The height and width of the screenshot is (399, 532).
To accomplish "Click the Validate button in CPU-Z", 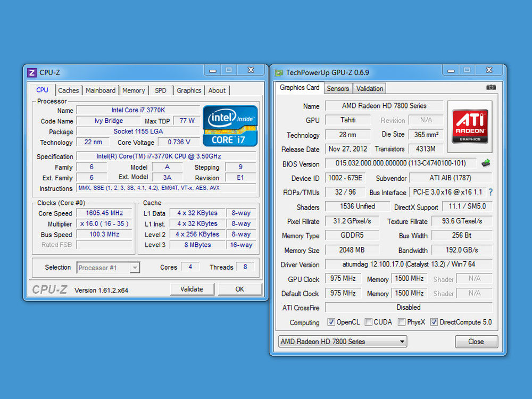I will tap(192, 289).
